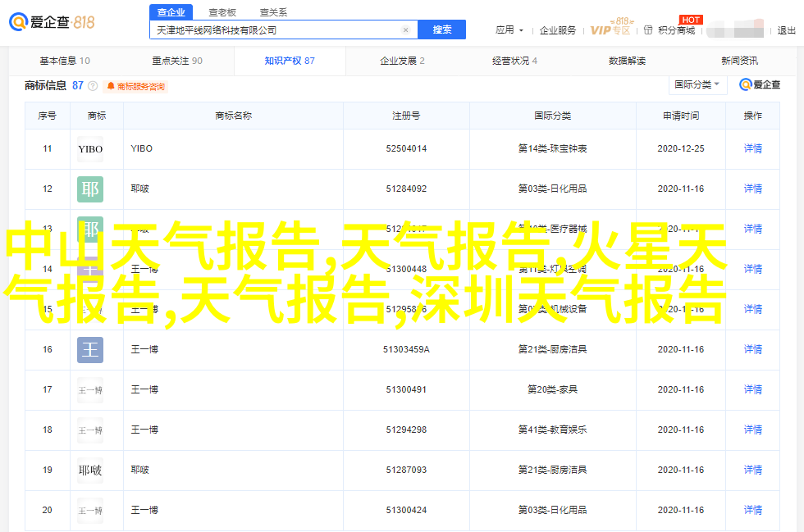Open 详情 for trademark 51287093
Screen dimensions: 804x532
753,470
